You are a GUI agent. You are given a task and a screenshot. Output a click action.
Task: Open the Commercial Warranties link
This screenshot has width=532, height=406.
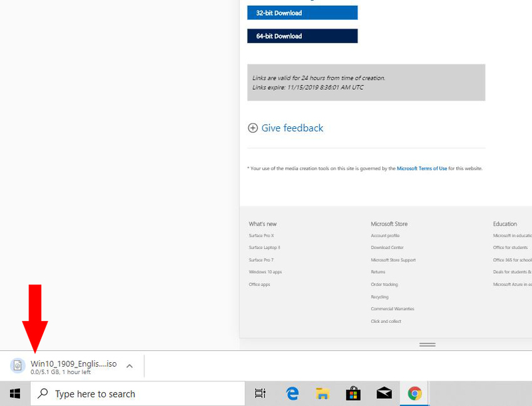tap(392, 309)
